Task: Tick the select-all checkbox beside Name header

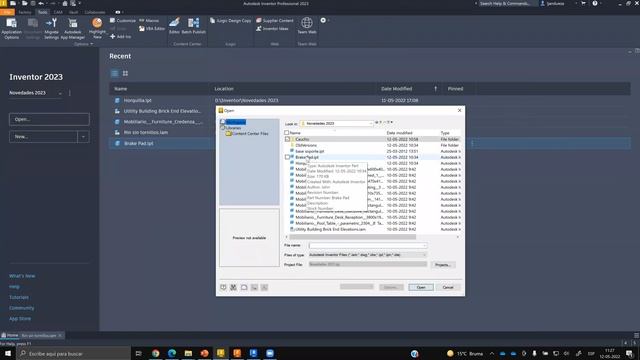Action: 287,133
